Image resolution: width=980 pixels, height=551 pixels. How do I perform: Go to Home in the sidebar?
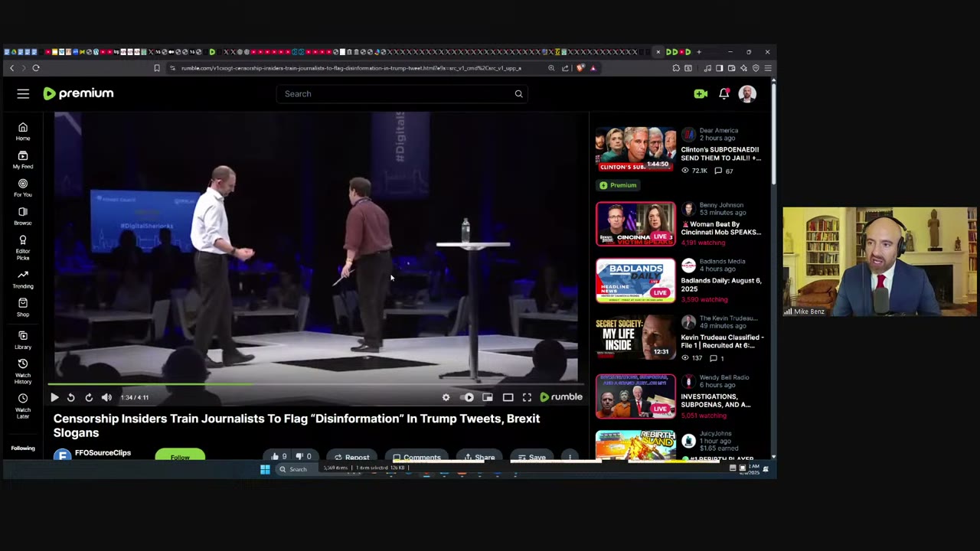coord(23,131)
